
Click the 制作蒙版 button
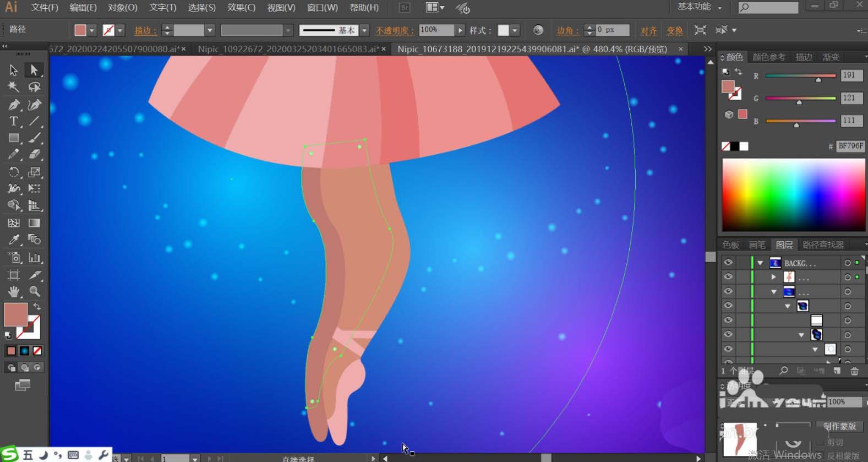click(x=840, y=426)
